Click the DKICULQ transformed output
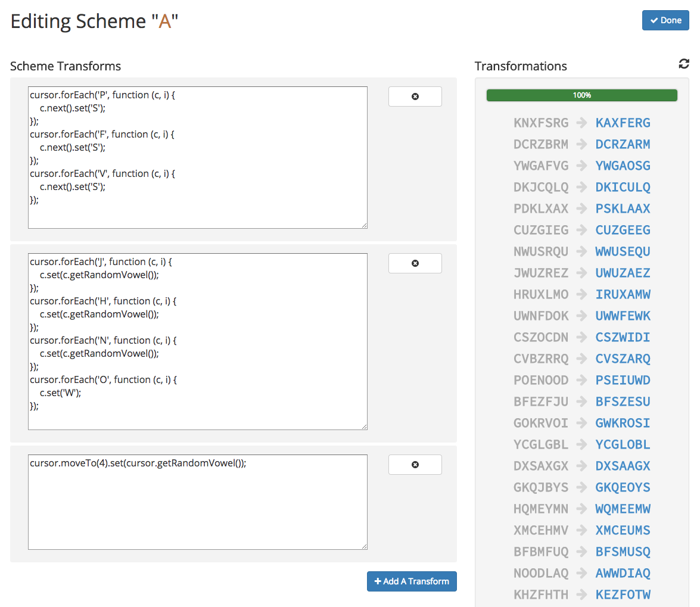This screenshot has height=607, width=700. coord(623,188)
